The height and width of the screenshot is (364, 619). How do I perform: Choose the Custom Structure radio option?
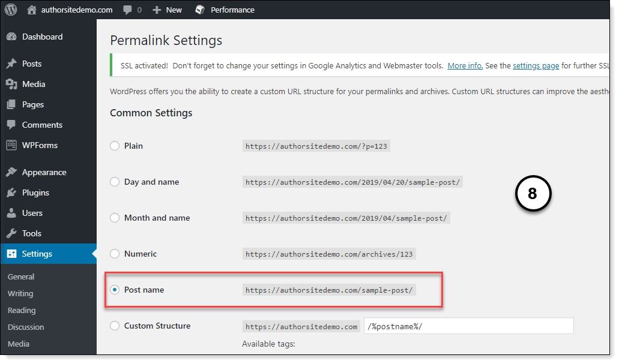[x=115, y=326]
